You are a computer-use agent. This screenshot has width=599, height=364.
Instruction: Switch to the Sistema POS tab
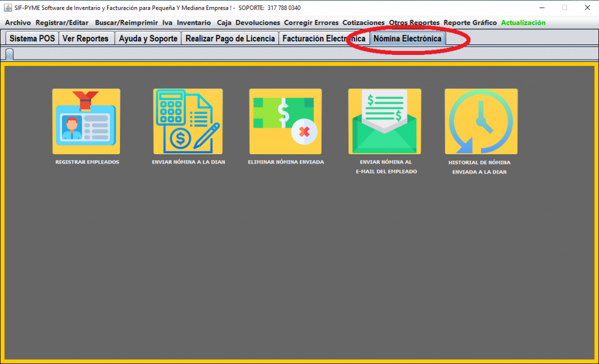coord(32,39)
